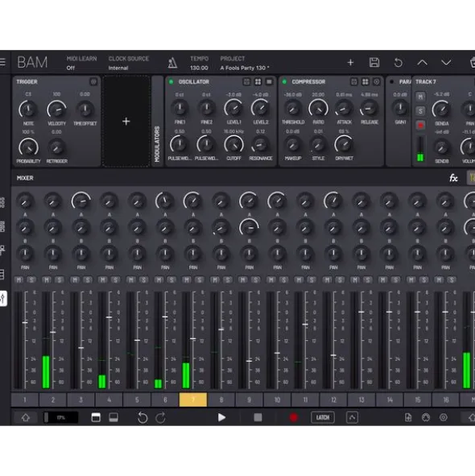Image resolution: width=475 pixels, height=476 pixels.
Task: Toggle Compressor module power LED
Action: click(284, 81)
